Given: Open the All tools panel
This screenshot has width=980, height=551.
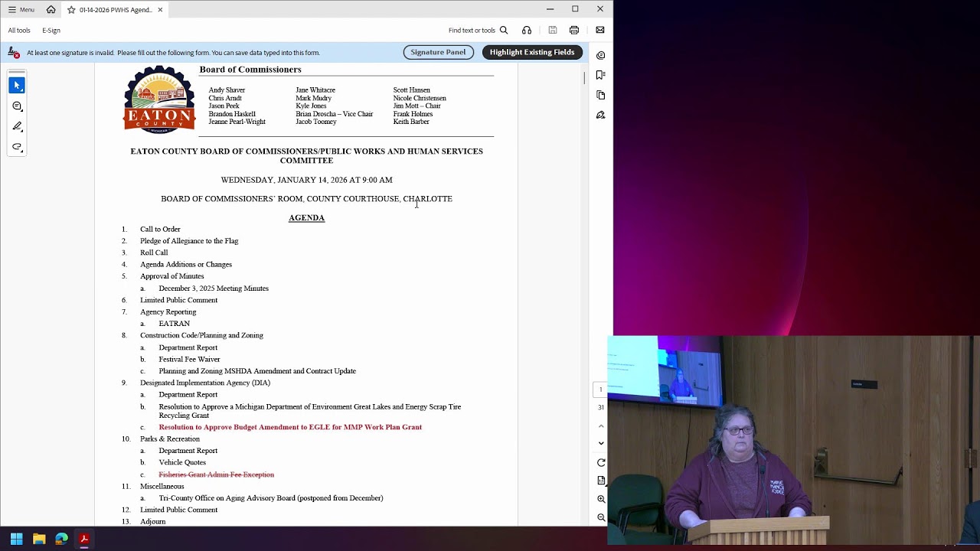Looking at the screenshot, I should [x=19, y=31].
